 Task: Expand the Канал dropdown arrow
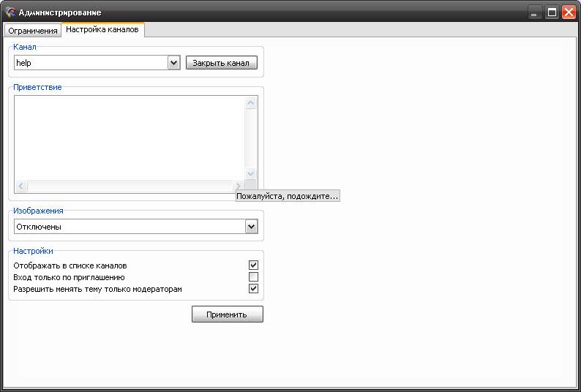tap(173, 63)
